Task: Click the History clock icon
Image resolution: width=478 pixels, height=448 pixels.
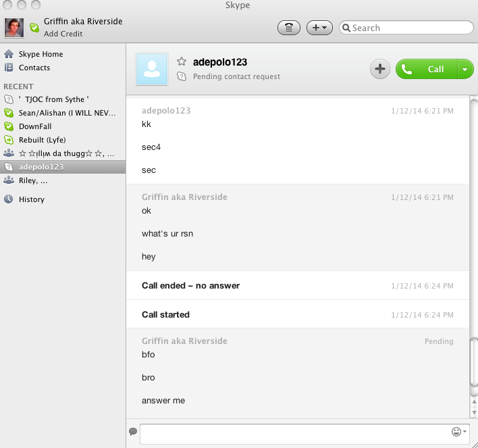Action: (x=9, y=199)
